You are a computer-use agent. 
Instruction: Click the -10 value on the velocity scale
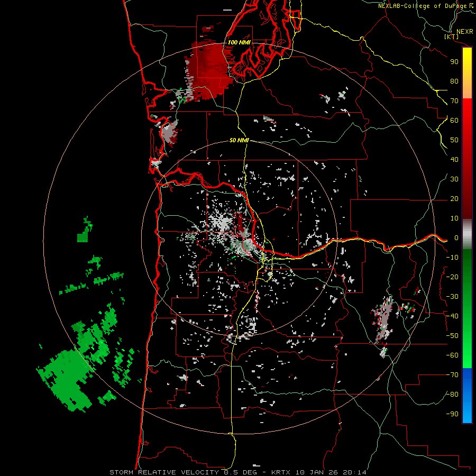pos(452,258)
